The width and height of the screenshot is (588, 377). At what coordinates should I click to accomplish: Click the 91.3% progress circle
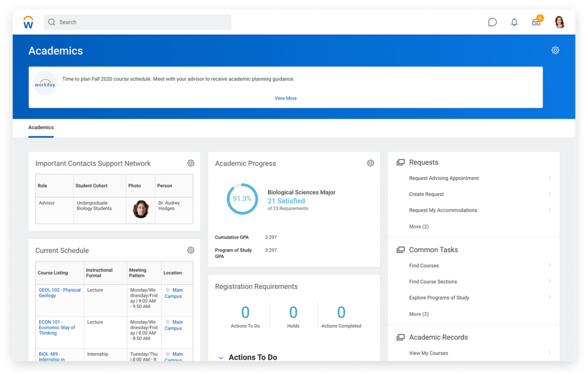click(x=242, y=199)
